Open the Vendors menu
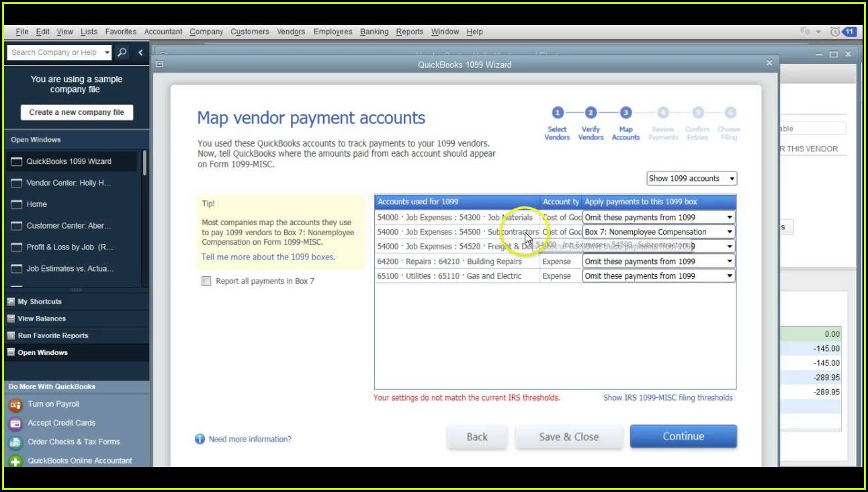This screenshot has height=492, width=868. point(291,32)
